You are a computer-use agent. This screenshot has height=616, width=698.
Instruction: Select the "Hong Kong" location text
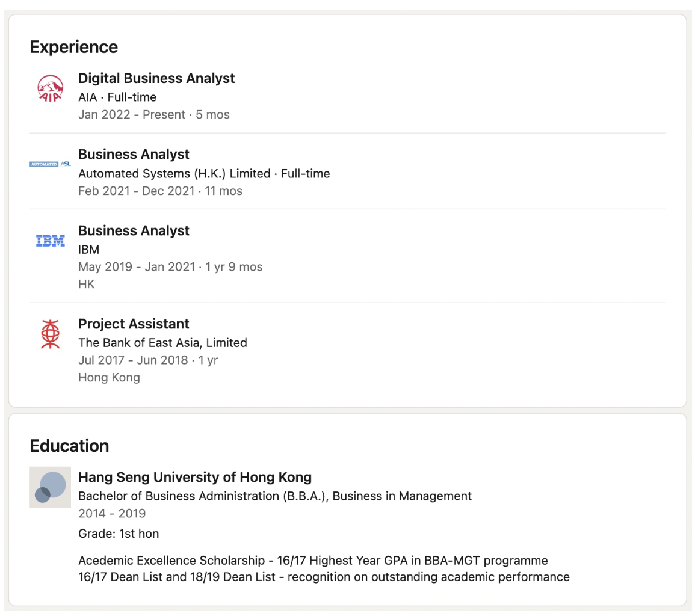(x=109, y=378)
